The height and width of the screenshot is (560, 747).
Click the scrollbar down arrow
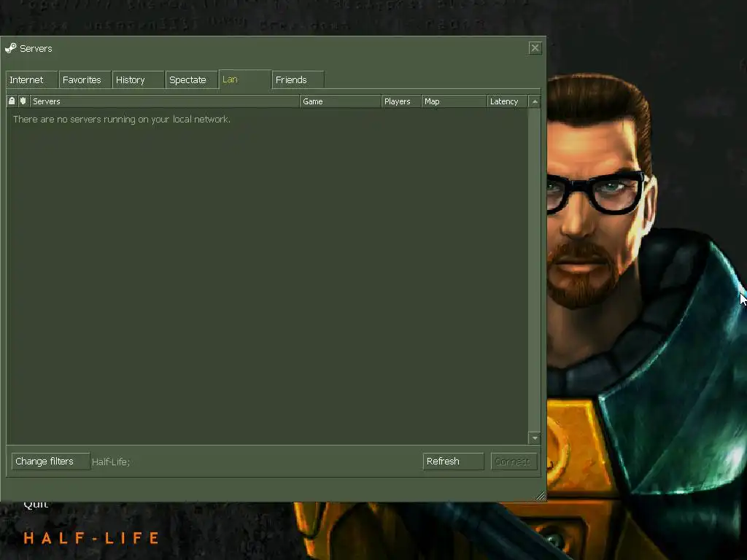tap(535, 438)
